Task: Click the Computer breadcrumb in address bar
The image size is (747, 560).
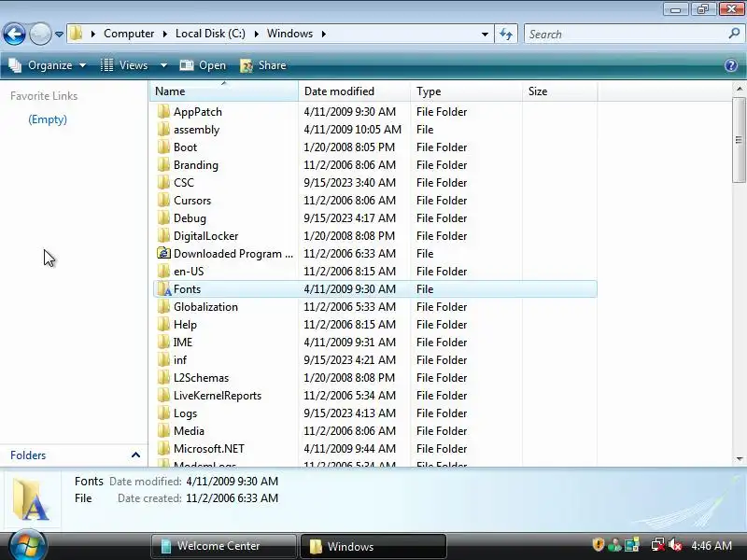Action: pyautogui.click(x=129, y=34)
